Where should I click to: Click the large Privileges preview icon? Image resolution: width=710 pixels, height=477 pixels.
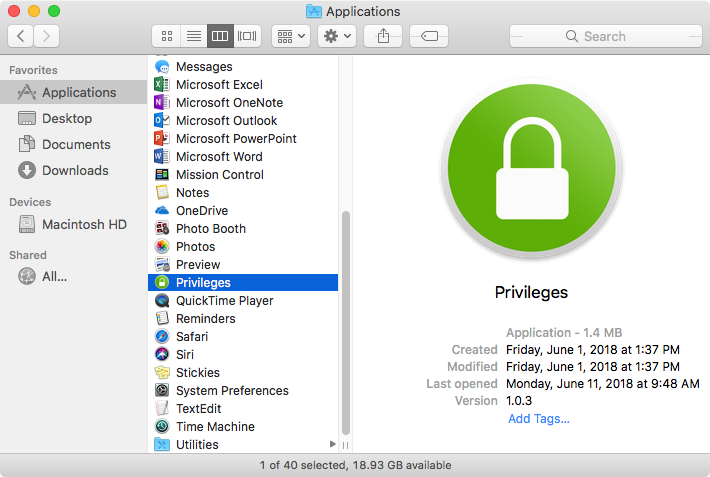tap(532, 169)
